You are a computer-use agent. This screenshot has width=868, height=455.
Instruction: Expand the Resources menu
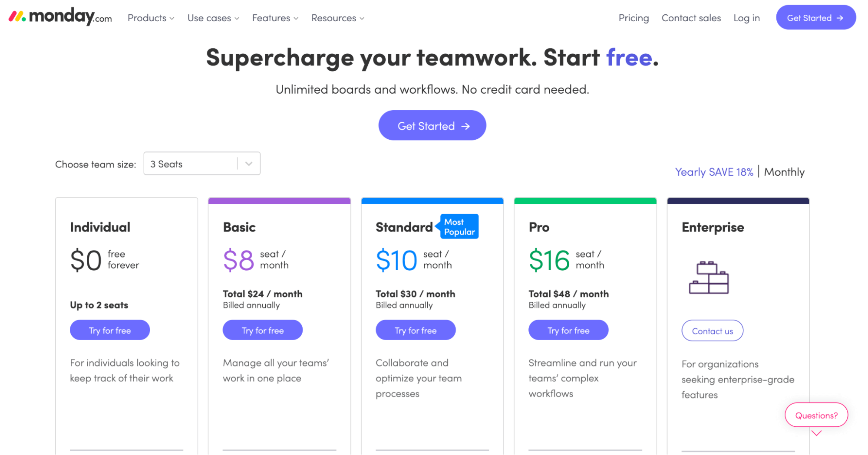coord(337,18)
